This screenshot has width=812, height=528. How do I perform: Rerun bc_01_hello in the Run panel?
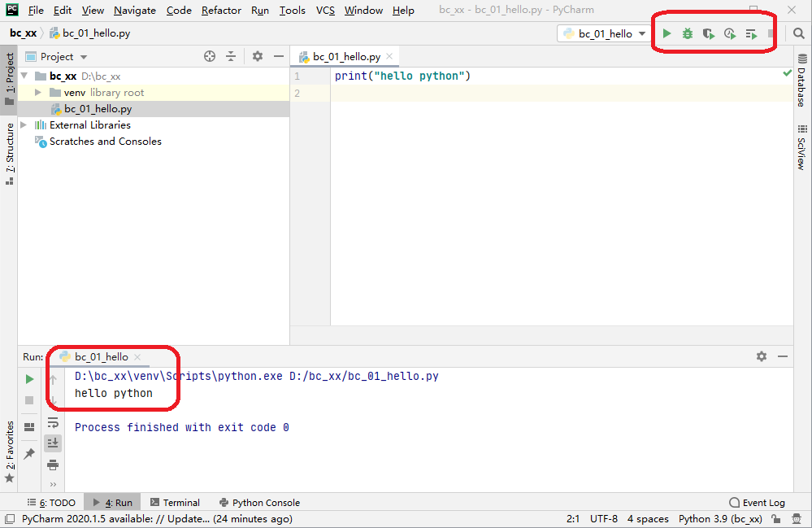tap(29, 379)
